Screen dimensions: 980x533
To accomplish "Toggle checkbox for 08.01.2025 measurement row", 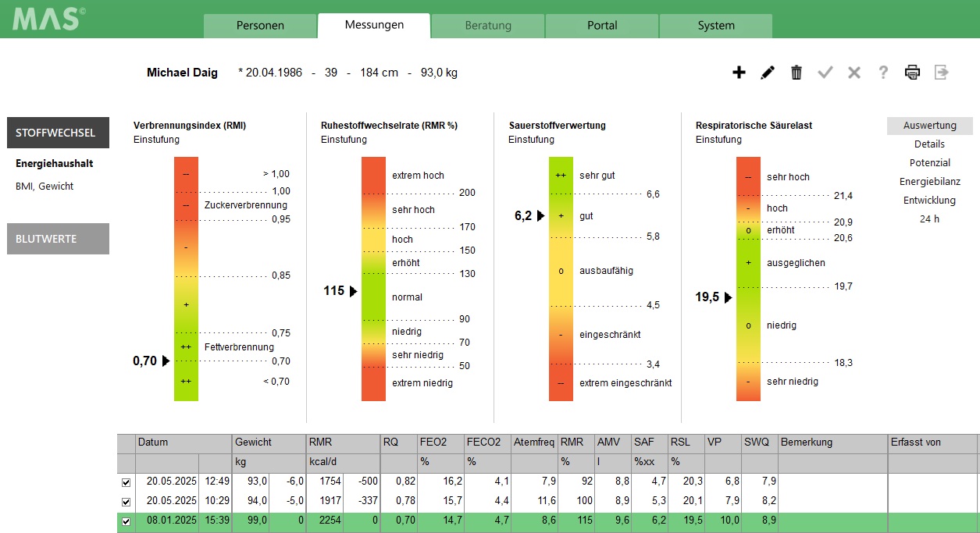I will point(126,520).
